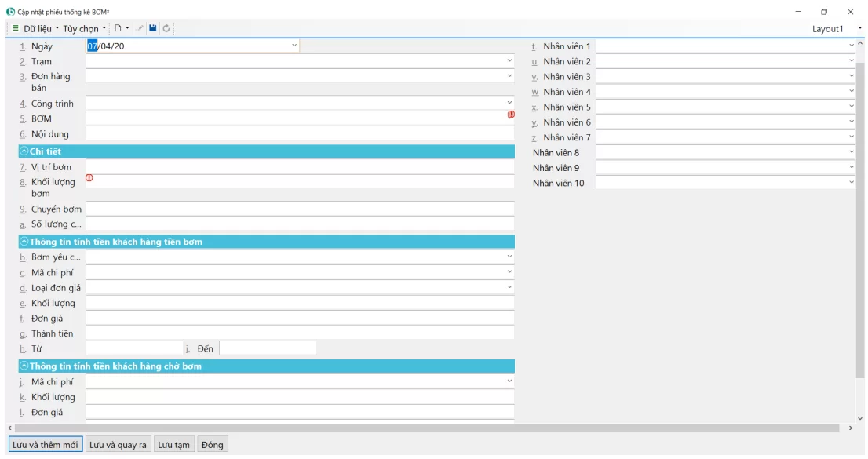Collapse the Chi tiết section

coord(24,151)
